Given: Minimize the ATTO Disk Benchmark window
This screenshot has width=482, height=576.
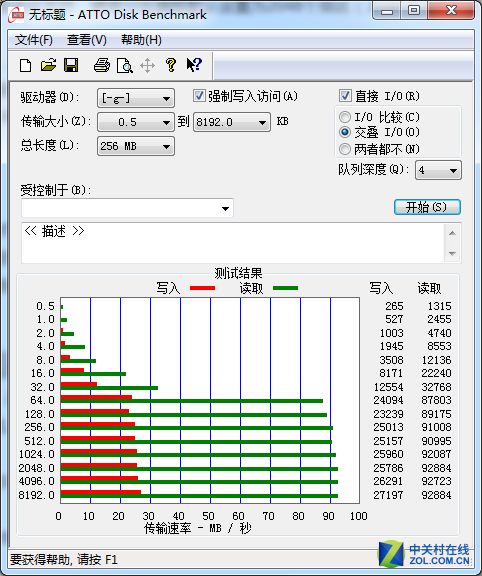Looking at the screenshot, I should (386, 11).
